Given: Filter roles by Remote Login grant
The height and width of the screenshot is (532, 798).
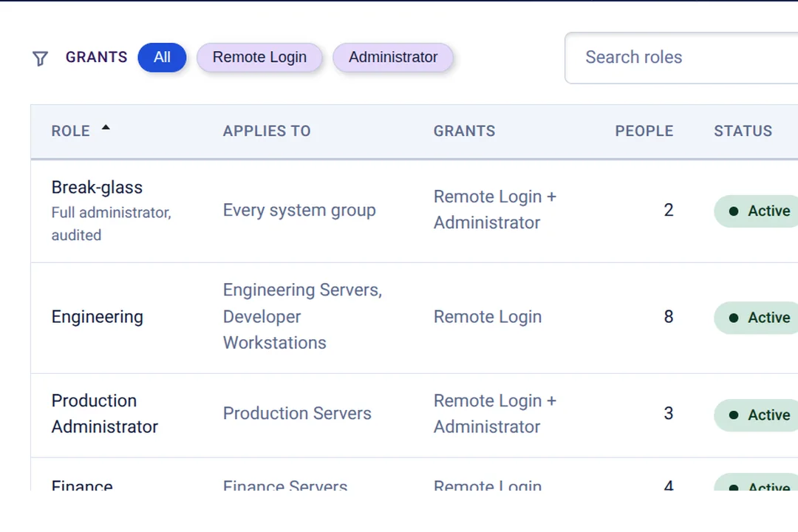Looking at the screenshot, I should point(259,57).
